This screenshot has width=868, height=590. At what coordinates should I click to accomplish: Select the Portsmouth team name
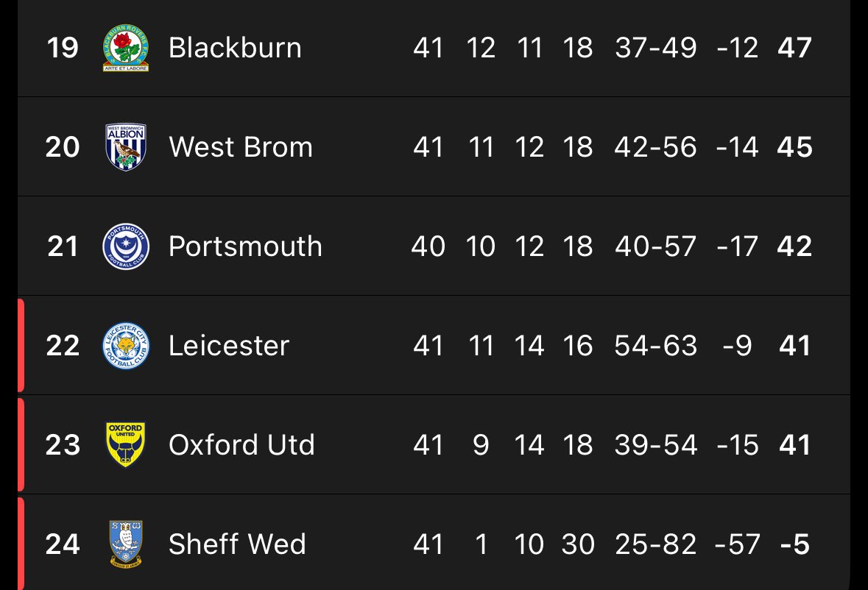pos(245,246)
